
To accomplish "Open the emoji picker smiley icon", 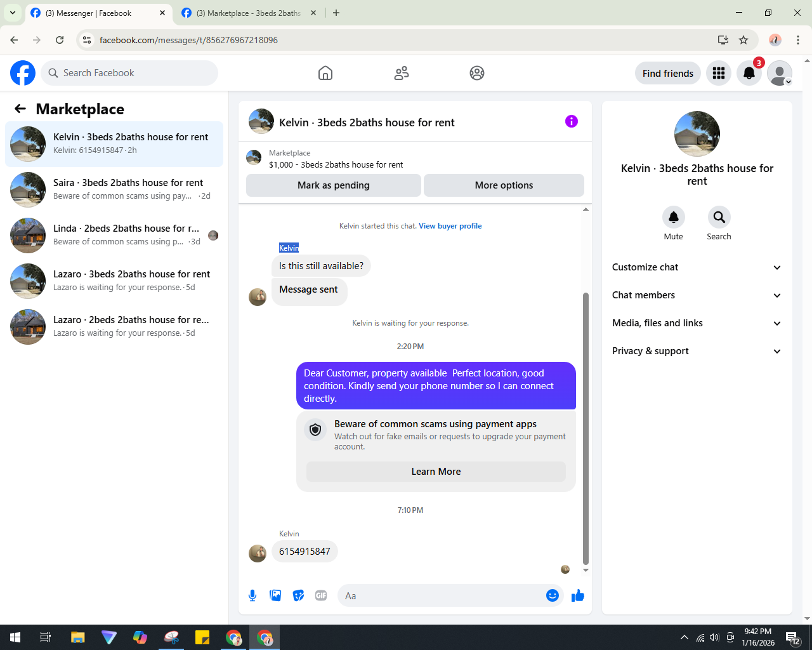I will pyautogui.click(x=553, y=595).
